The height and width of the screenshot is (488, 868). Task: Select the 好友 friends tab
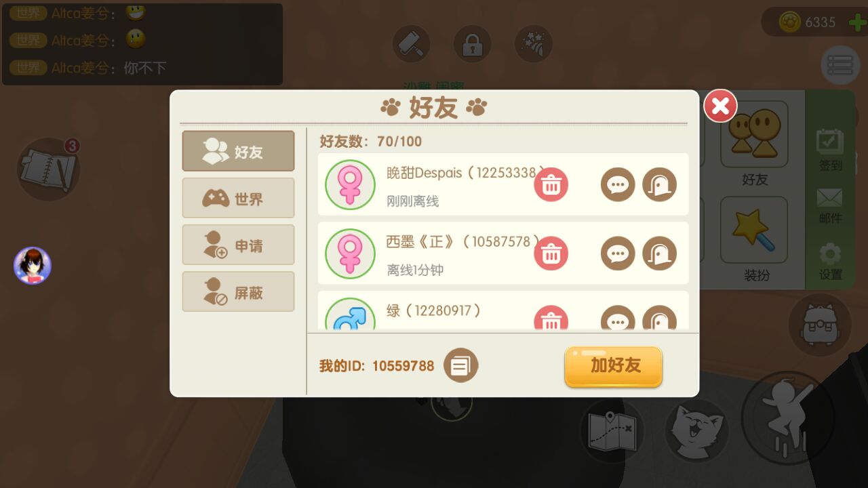pyautogui.click(x=238, y=151)
